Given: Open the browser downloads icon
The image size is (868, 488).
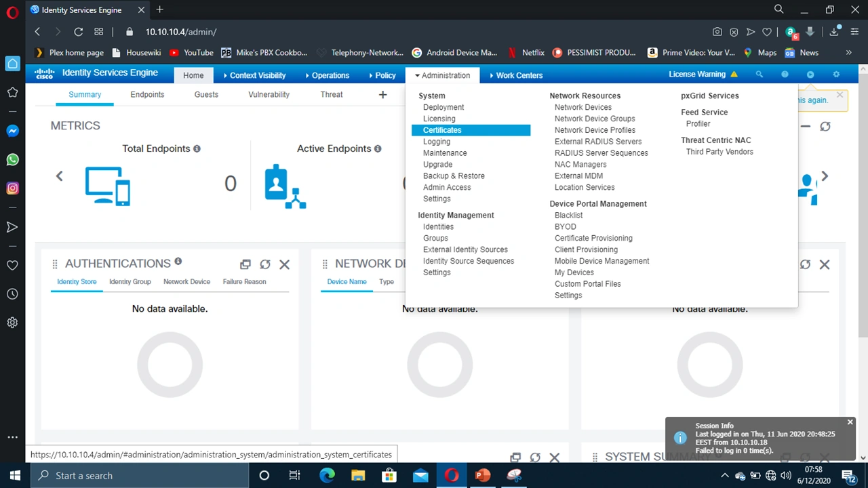Looking at the screenshot, I should (834, 32).
